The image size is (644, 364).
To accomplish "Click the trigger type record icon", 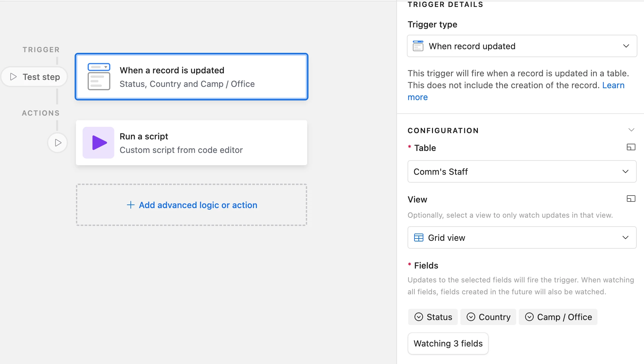I will coord(418,46).
